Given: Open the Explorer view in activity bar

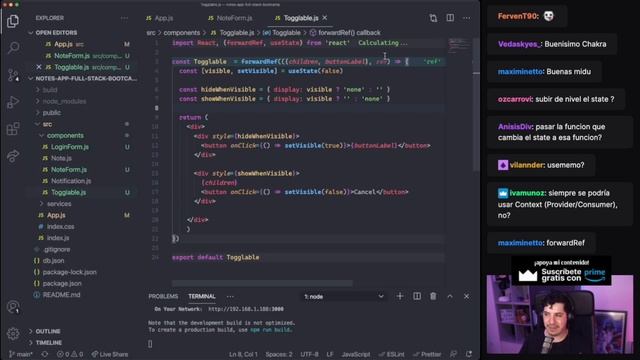Looking at the screenshot, I should 13,21.
